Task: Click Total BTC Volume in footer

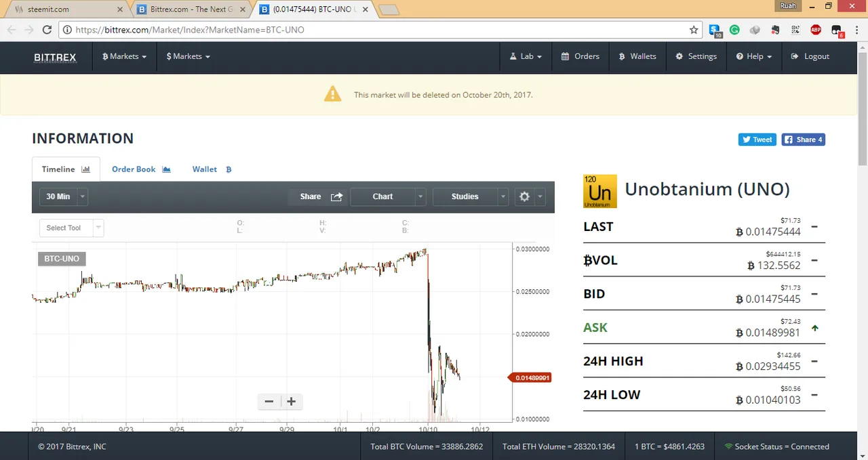Action: pyautogui.click(x=427, y=447)
